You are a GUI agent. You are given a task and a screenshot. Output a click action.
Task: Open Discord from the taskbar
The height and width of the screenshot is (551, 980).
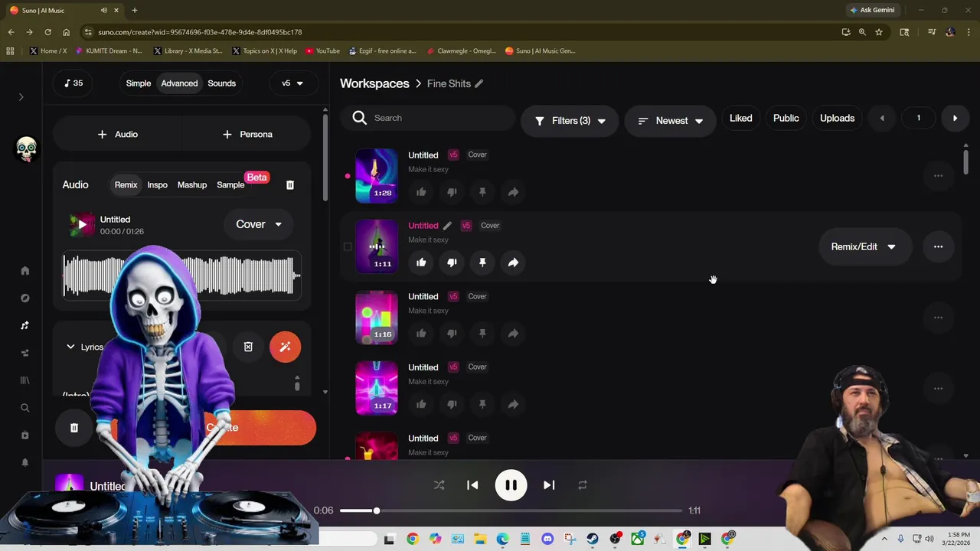pyautogui.click(x=547, y=539)
